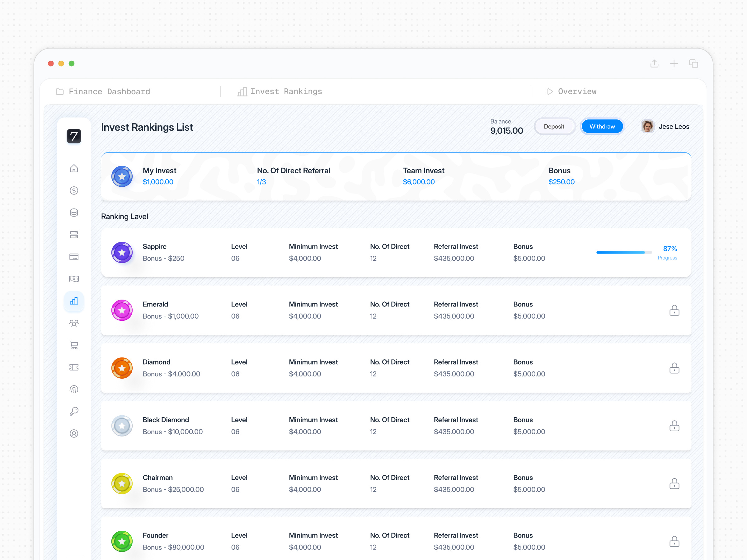
Task: Select the dollar earnings icon in sidebar
Action: click(x=74, y=190)
